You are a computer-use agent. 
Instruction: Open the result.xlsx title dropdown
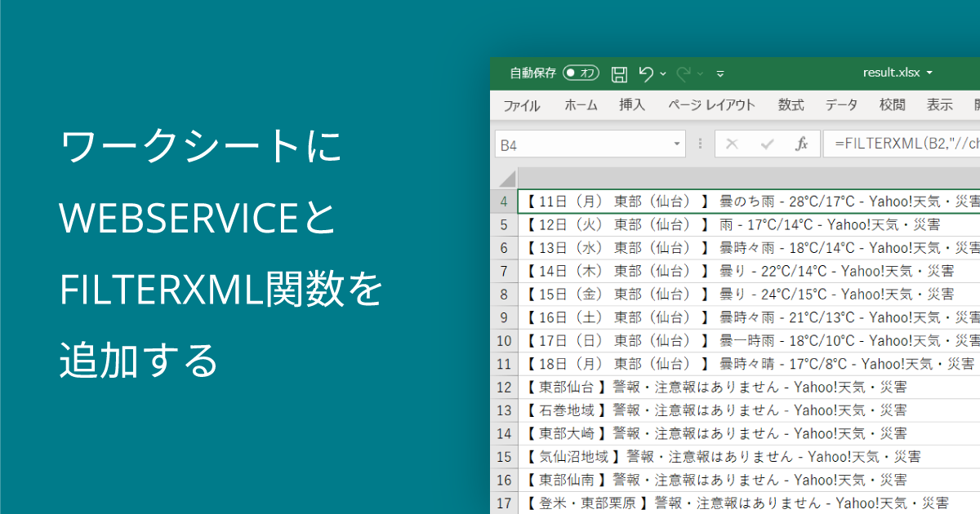(929, 73)
